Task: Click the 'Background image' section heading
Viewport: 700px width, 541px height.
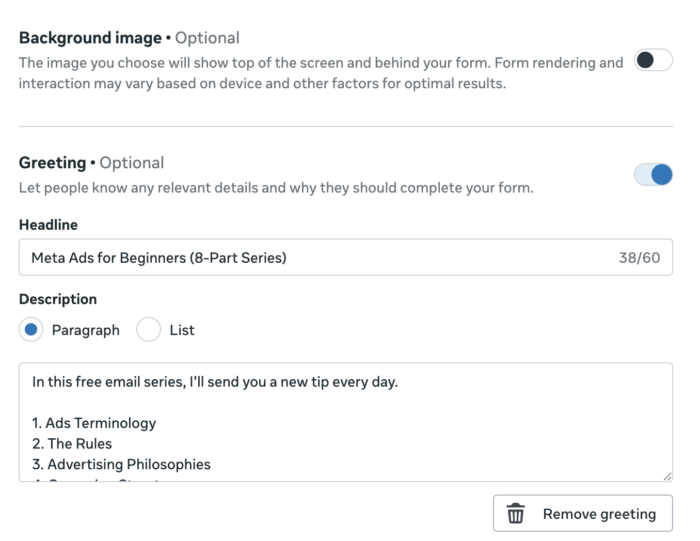Action: [90, 38]
